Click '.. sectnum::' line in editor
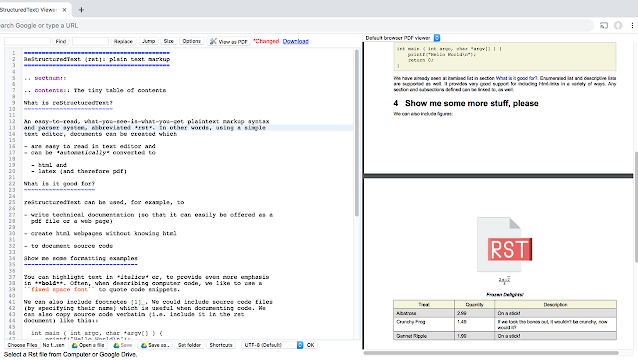 pyautogui.click(x=45, y=78)
